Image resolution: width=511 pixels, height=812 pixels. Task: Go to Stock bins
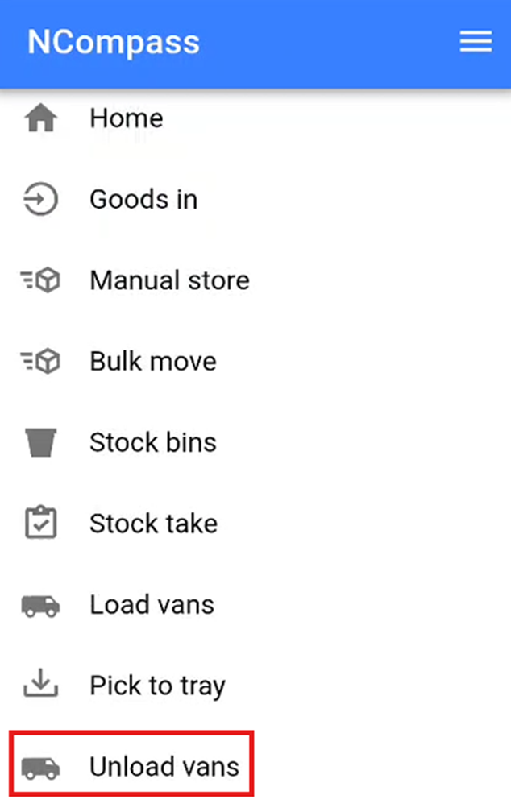coord(153,443)
